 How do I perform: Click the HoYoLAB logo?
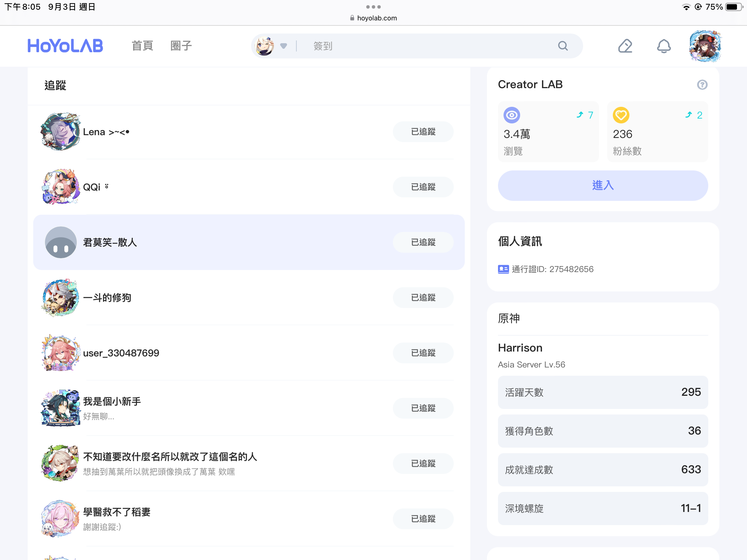pyautogui.click(x=65, y=46)
